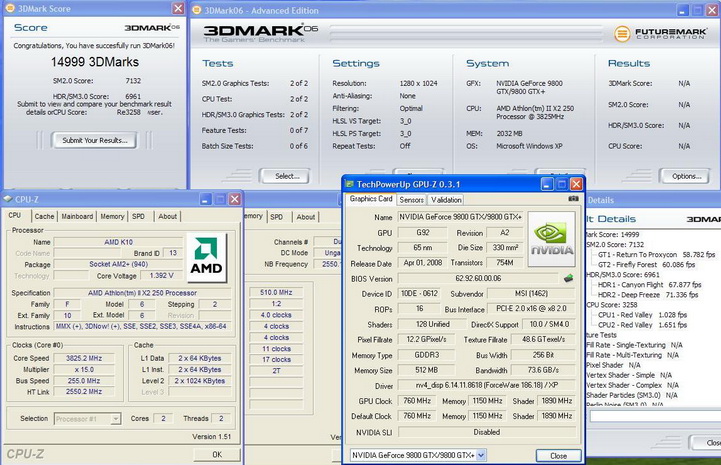Click the 3DMark06 Advanced Edition title icon

(197, 10)
